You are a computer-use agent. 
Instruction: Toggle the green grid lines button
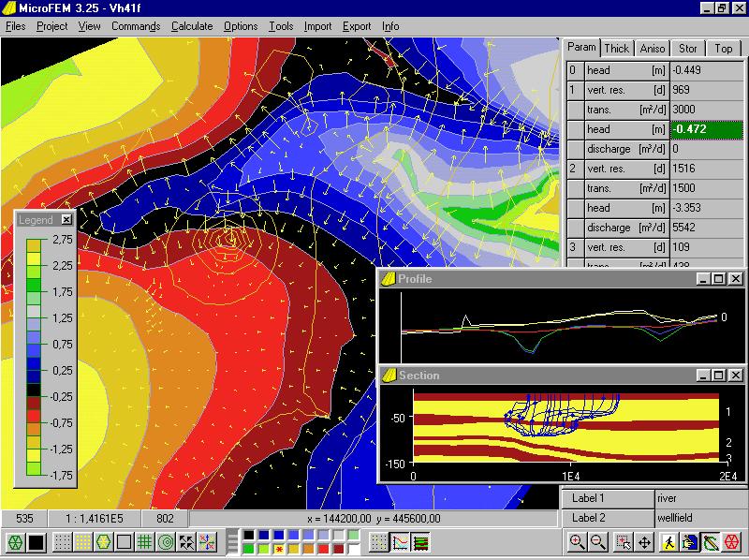pyautogui.click(x=144, y=542)
